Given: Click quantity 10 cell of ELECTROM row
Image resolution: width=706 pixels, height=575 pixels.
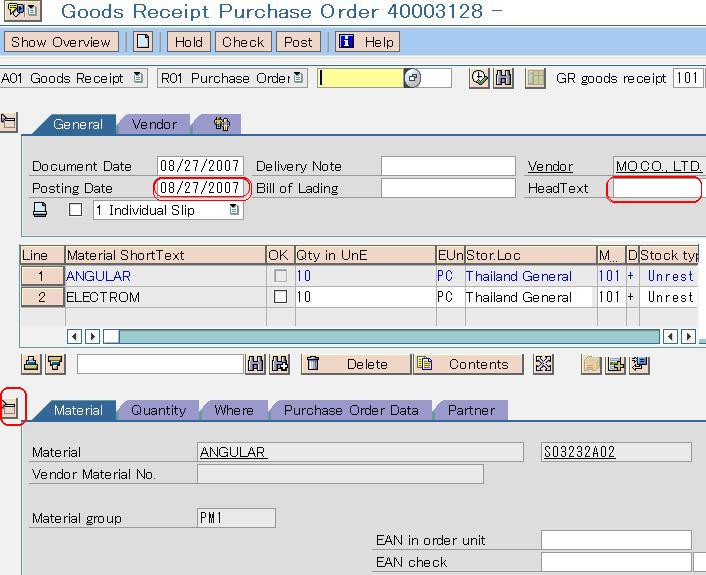Looking at the screenshot, I should click(365, 297).
